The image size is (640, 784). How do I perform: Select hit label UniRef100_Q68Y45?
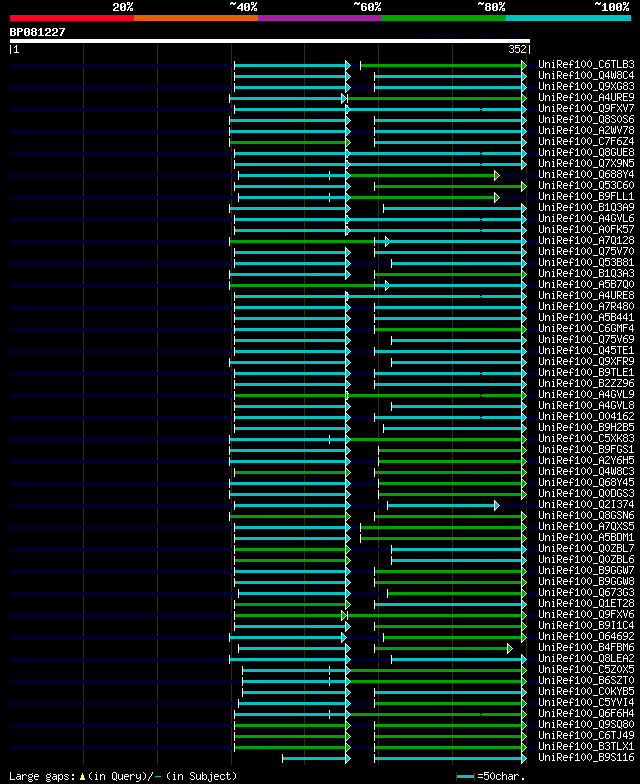586,482
